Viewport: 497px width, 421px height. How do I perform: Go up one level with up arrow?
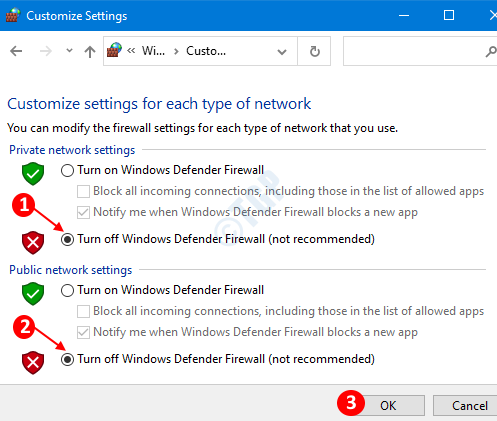(x=90, y=51)
